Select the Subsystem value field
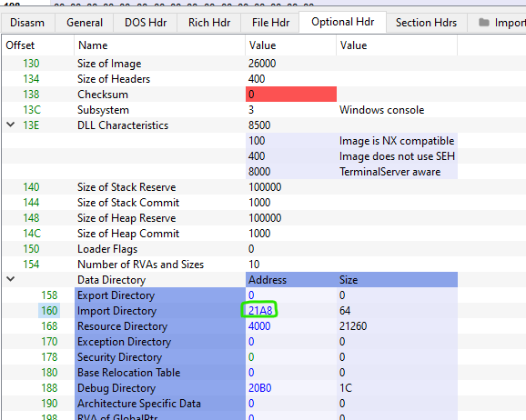This screenshot has width=526, height=420. click(291, 110)
